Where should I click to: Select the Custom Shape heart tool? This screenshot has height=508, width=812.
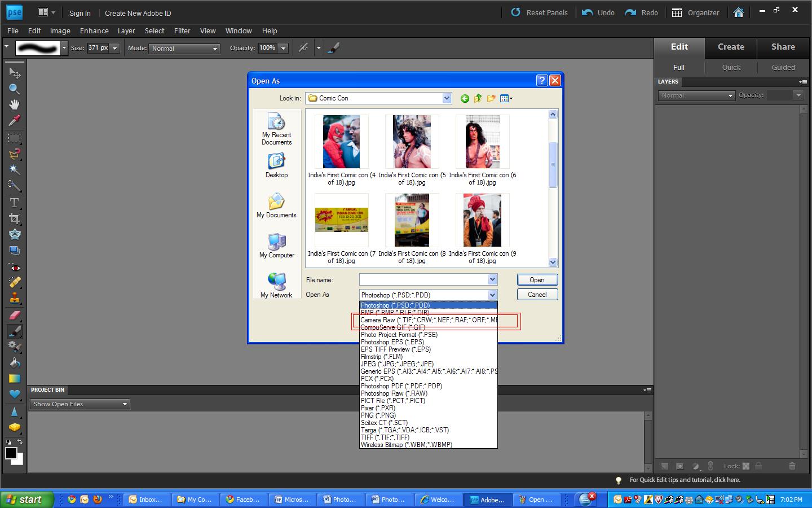tap(15, 395)
